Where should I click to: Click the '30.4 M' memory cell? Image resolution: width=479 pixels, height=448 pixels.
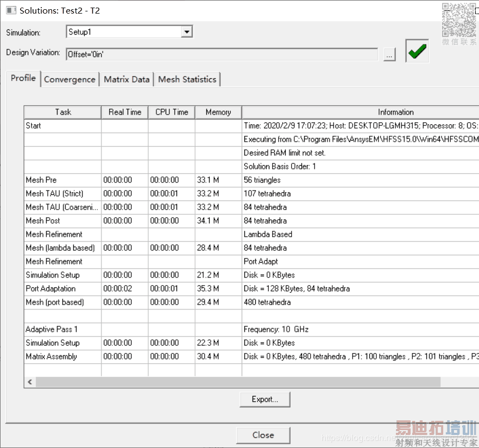point(218,356)
